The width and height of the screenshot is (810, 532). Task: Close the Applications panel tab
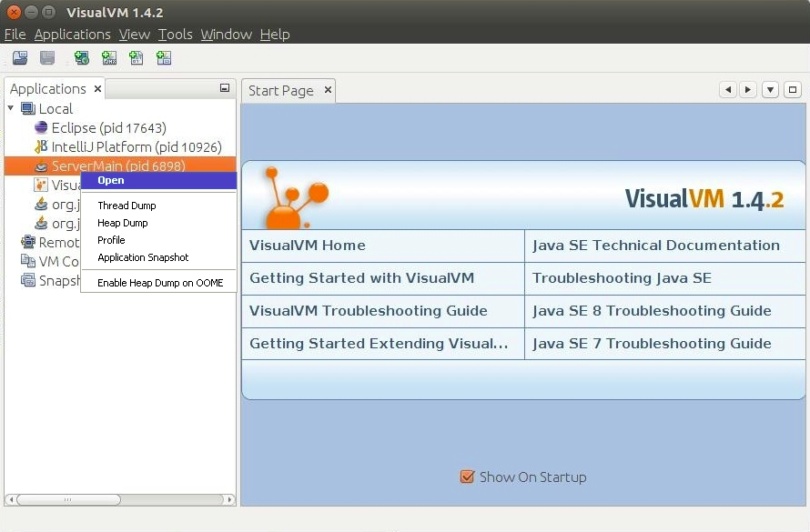click(x=97, y=89)
